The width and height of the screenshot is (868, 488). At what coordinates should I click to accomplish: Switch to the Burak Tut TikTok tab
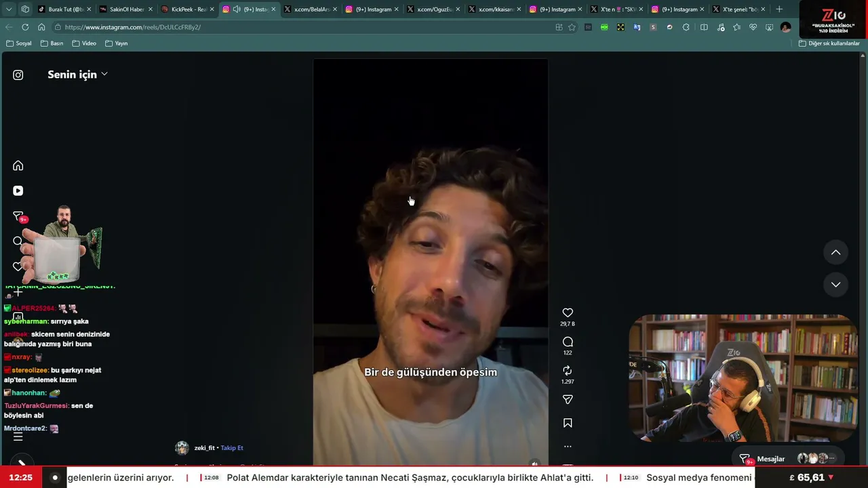(62, 9)
